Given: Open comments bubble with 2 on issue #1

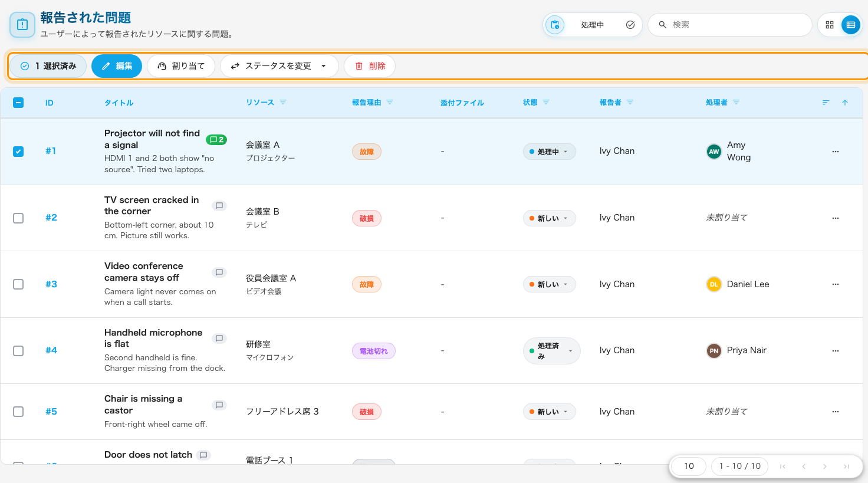Looking at the screenshot, I should tap(216, 140).
